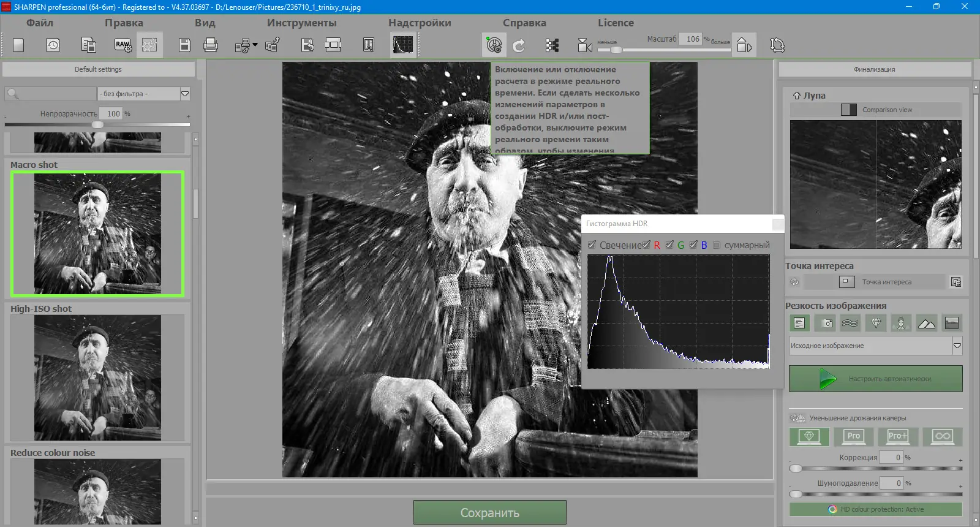Viewport: 980px width, 527px height.
Task: Click the Коррекция slider handle
Action: click(x=796, y=468)
